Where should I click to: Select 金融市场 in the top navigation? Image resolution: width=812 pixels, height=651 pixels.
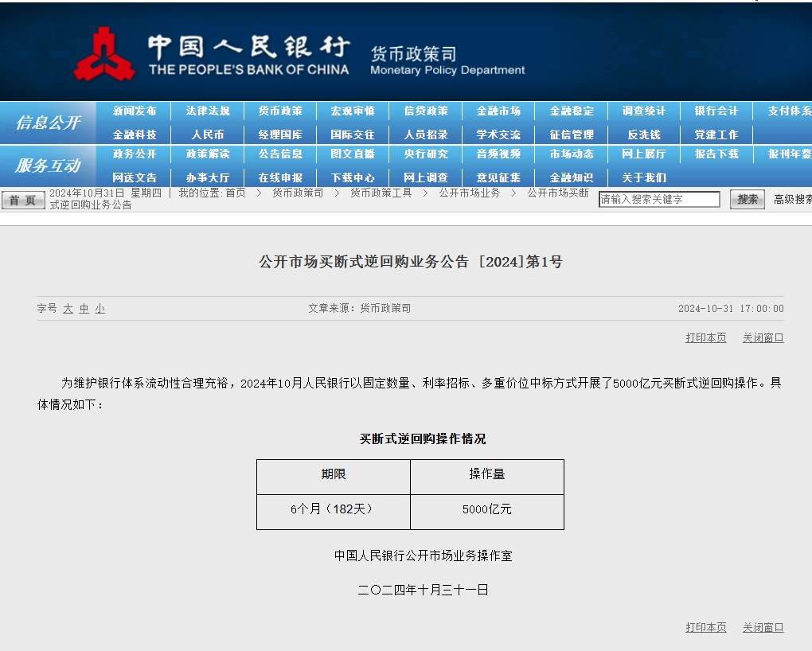tap(498, 111)
